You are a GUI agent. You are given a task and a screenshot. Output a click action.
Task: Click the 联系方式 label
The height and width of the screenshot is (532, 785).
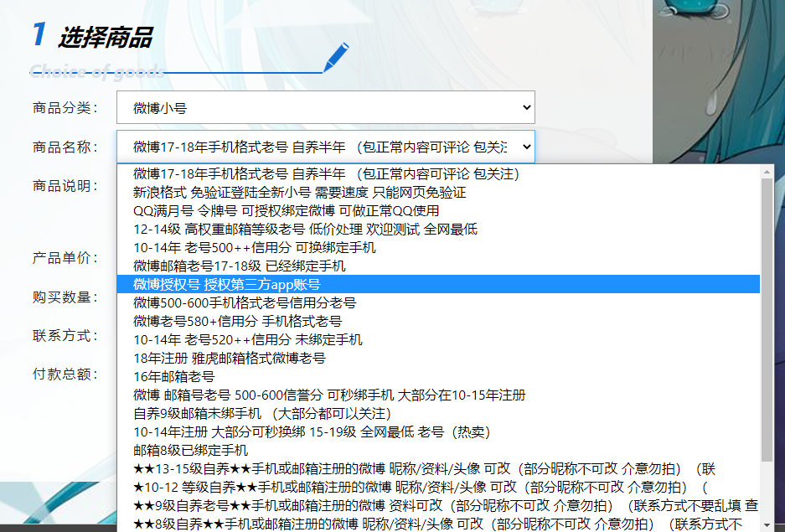click(x=65, y=335)
